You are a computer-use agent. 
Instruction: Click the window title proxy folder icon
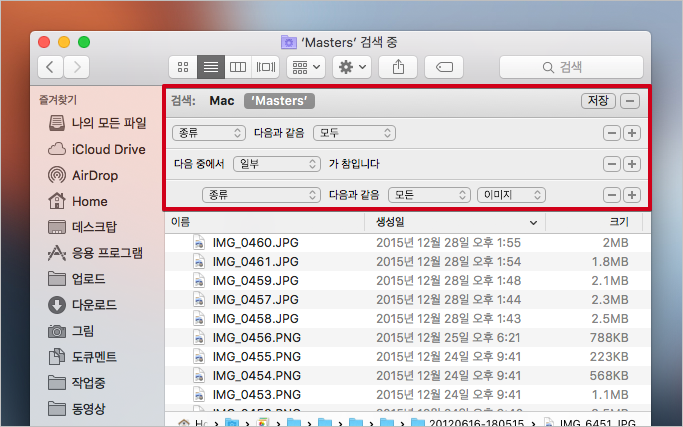click(288, 42)
